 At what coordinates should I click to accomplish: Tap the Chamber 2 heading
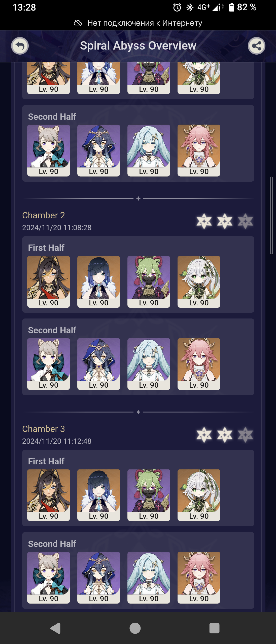click(44, 215)
